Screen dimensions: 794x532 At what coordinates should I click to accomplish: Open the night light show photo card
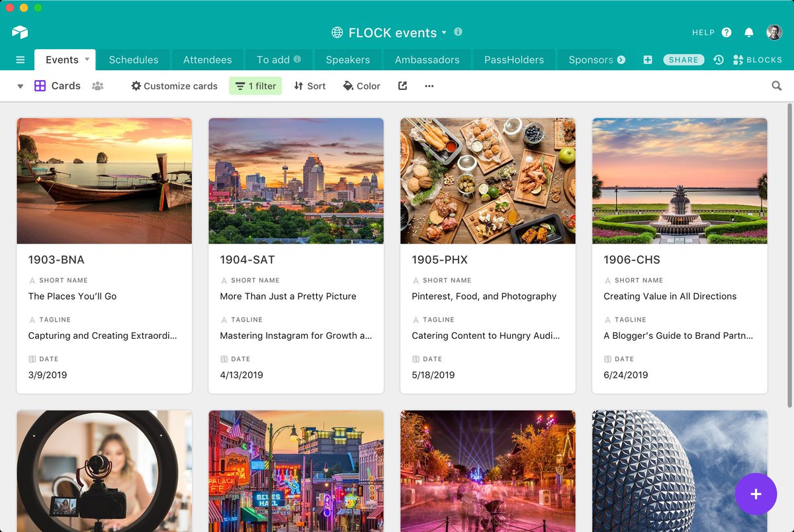click(488, 471)
